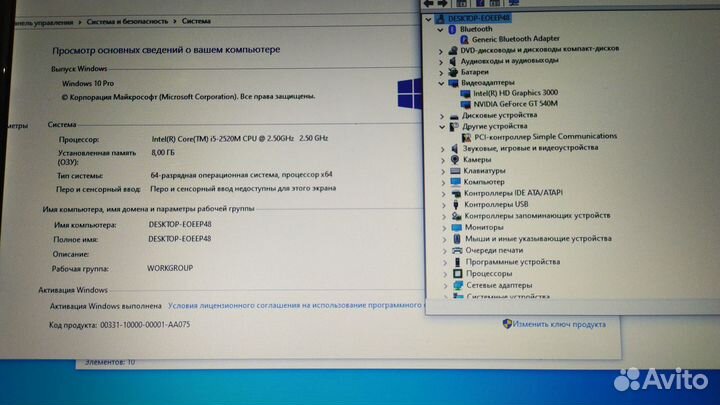Click the Имя компьютера value DESKTOP-EOEEP48
720x405 pixels.
coord(180,224)
